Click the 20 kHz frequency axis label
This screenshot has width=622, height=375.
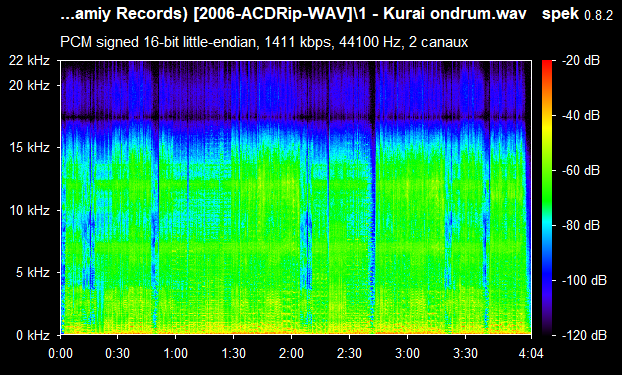[29, 85]
